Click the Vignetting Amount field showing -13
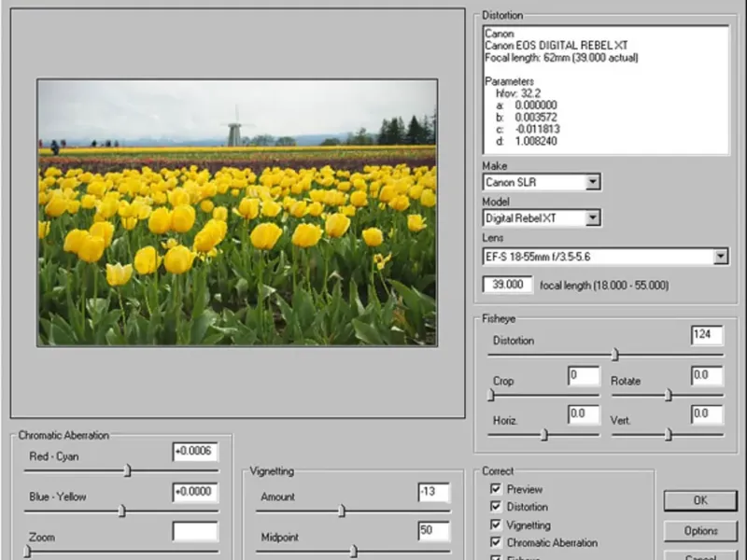 (x=434, y=493)
